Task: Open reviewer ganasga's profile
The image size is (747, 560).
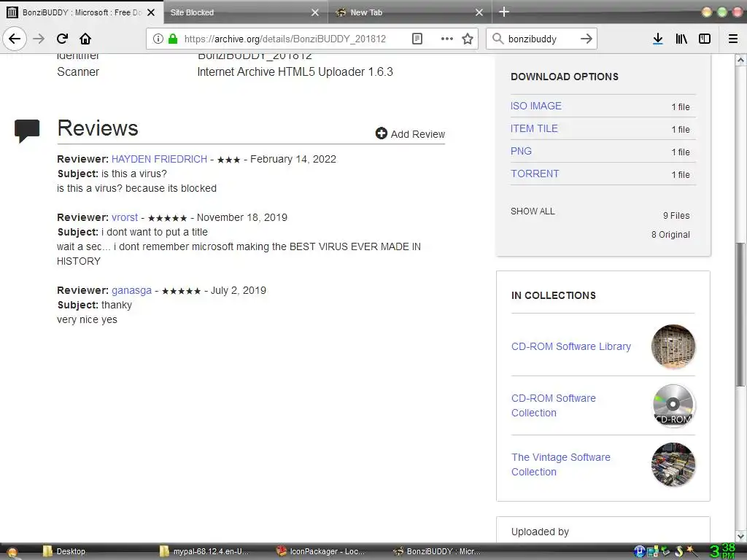Action: [x=131, y=290]
